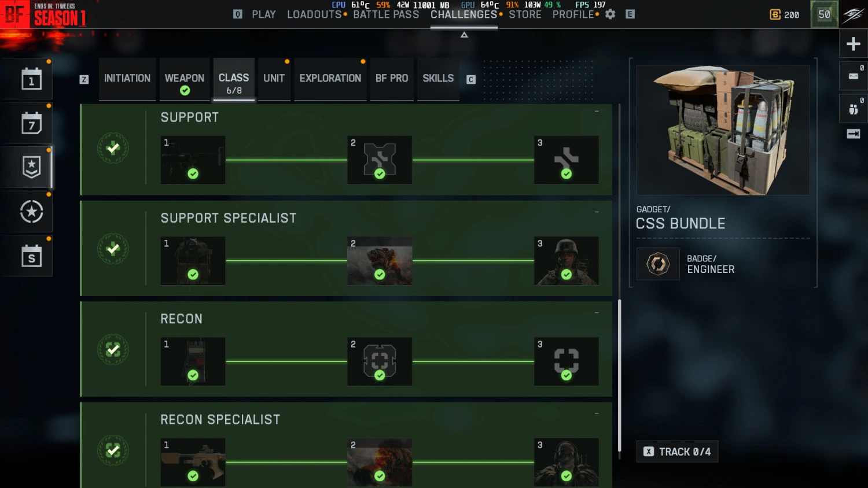Switch to the Exploration challenges tab
The height and width of the screenshot is (488, 868).
coord(330,79)
